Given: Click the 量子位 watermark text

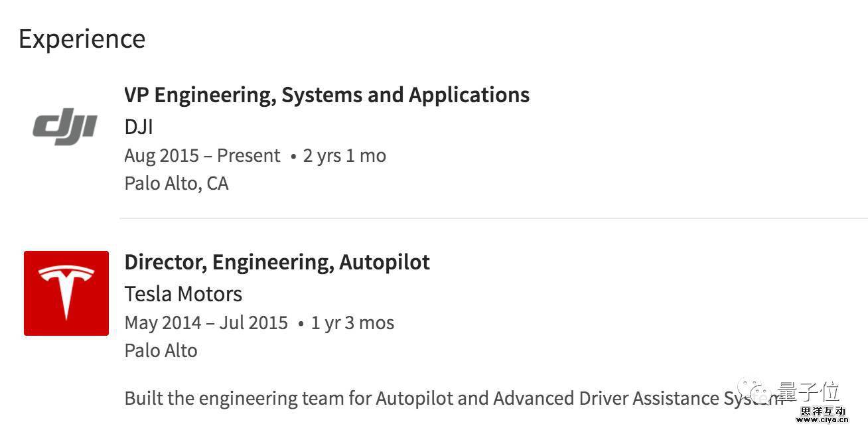Looking at the screenshot, I should pos(810,392).
